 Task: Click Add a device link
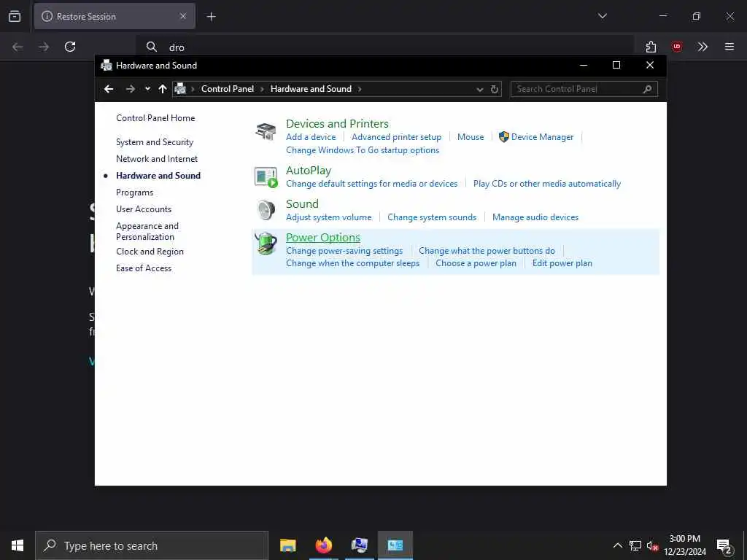(311, 137)
